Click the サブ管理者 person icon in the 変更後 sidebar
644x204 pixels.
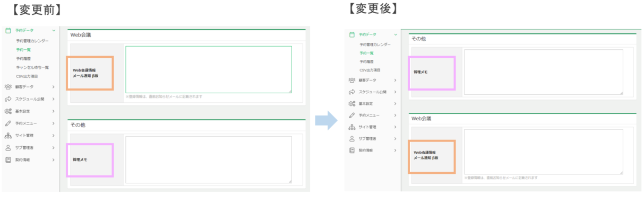(351, 138)
